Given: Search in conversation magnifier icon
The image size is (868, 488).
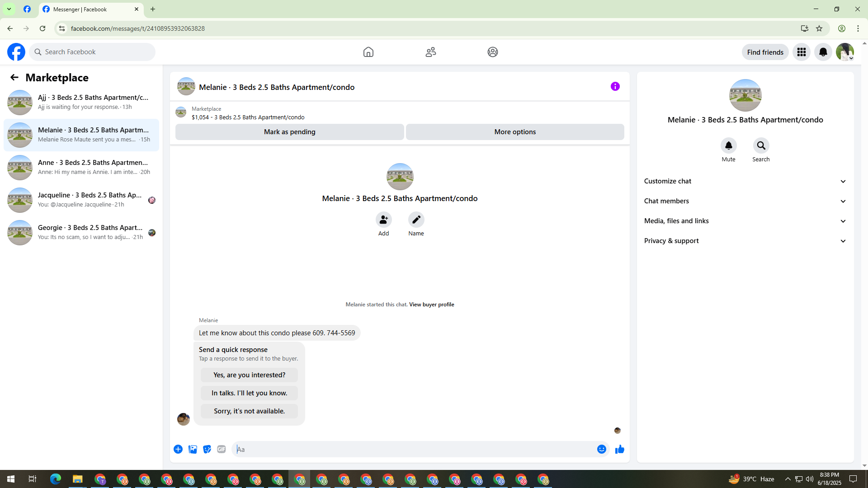Looking at the screenshot, I should click(x=761, y=145).
